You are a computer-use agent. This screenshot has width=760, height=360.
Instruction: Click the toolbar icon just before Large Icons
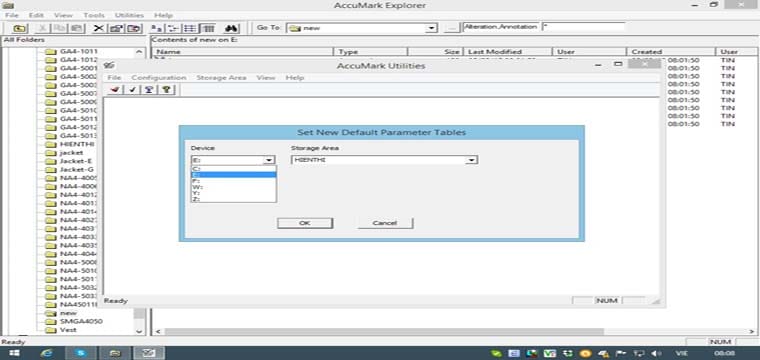[x=133, y=28]
